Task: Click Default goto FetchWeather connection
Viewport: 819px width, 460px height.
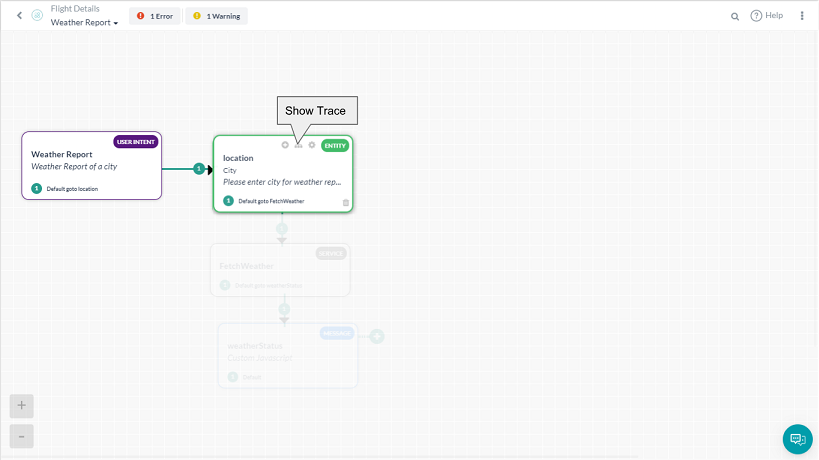Action: tap(270, 201)
